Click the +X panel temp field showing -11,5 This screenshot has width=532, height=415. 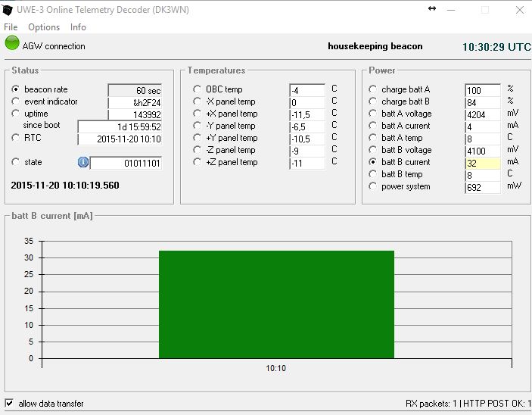point(307,114)
